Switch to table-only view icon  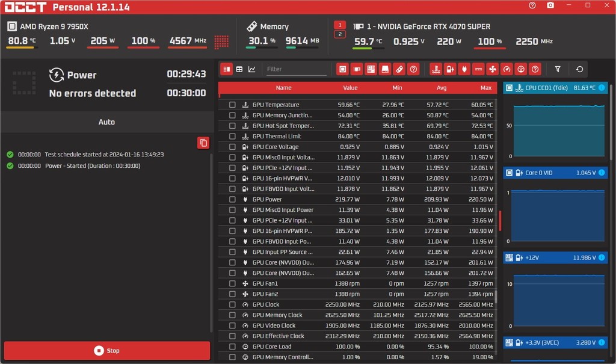click(239, 69)
